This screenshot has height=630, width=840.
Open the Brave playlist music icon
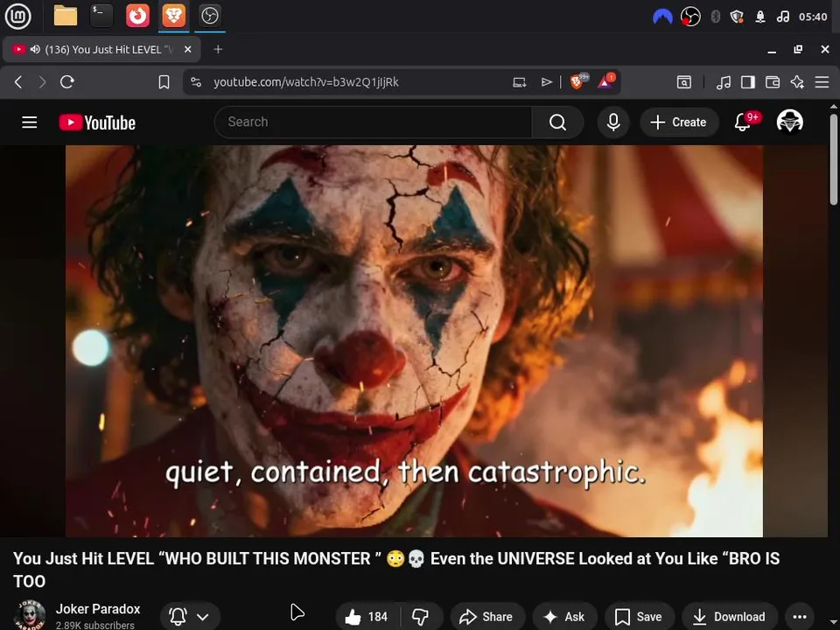724,82
